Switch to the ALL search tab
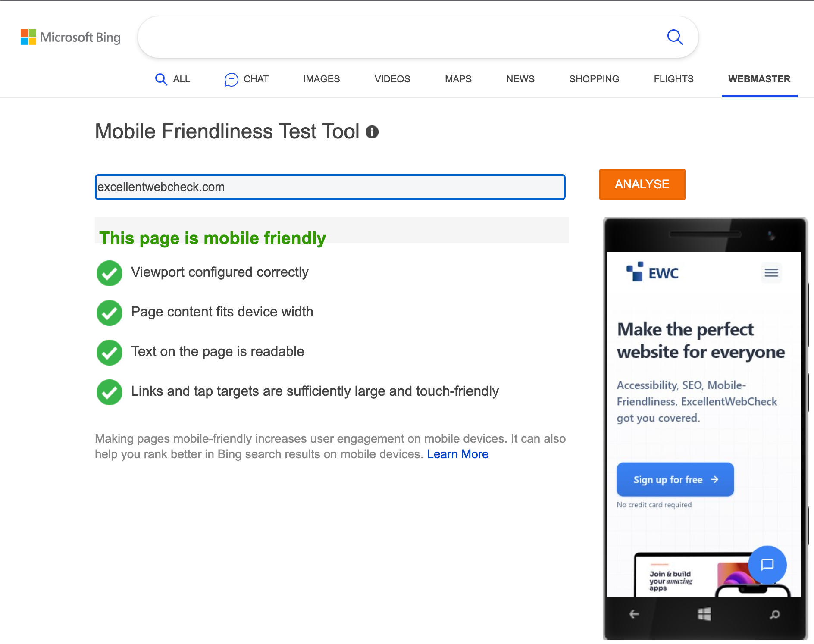The height and width of the screenshot is (644, 814). (173, 79)
